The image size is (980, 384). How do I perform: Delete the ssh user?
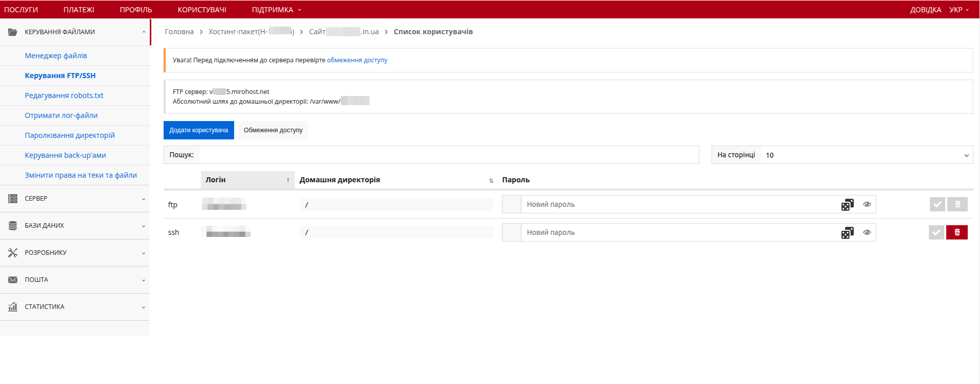point(957,232)
